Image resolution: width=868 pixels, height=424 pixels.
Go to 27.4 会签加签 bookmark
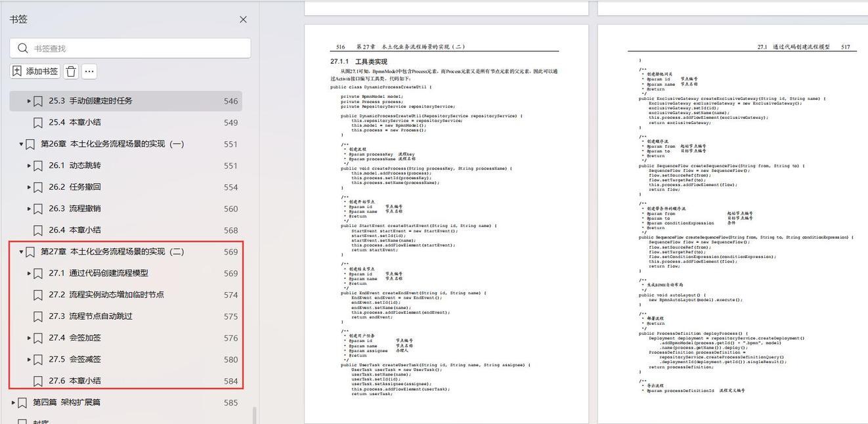(x=75, y=338)
